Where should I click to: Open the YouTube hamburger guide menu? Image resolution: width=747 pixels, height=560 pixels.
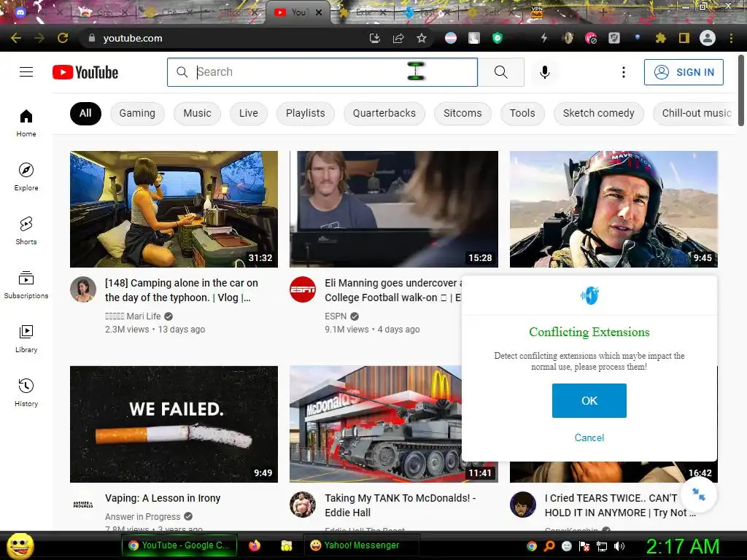[x=26, y=72]
